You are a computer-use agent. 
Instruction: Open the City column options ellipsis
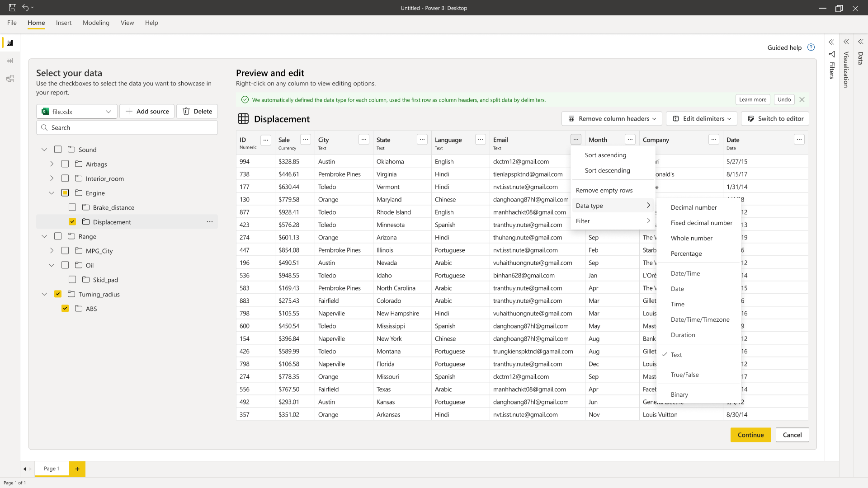pyautogui.click(x=364, y=140)
